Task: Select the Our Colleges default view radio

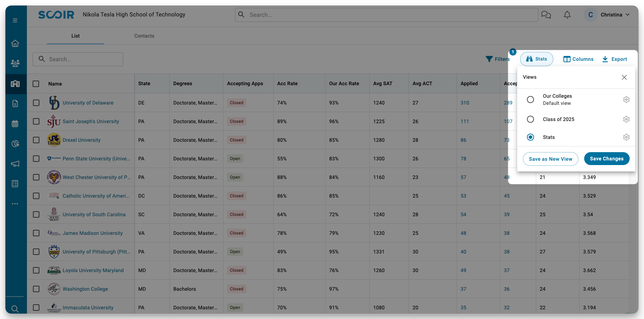Action: pyautogui.click(x=530, y=100)
